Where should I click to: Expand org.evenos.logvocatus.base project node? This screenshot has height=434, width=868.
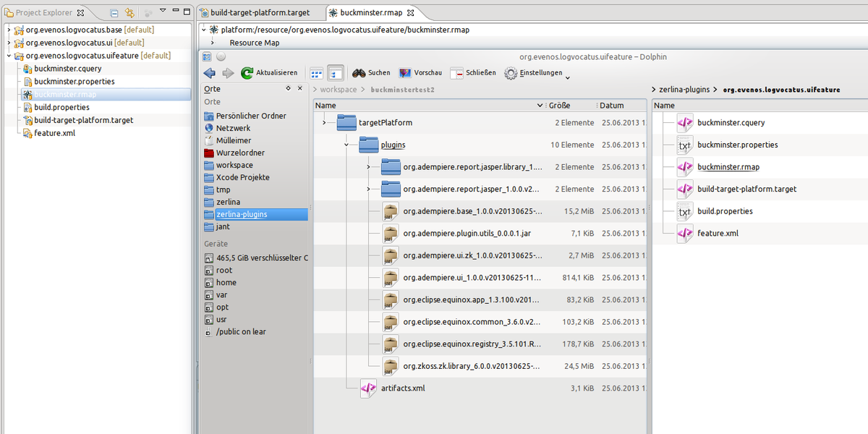(x=9, y=30)
